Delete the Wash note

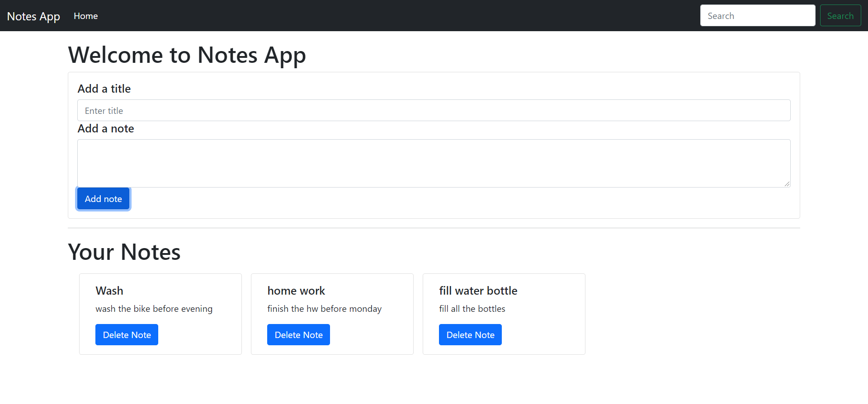coord(127,335)
